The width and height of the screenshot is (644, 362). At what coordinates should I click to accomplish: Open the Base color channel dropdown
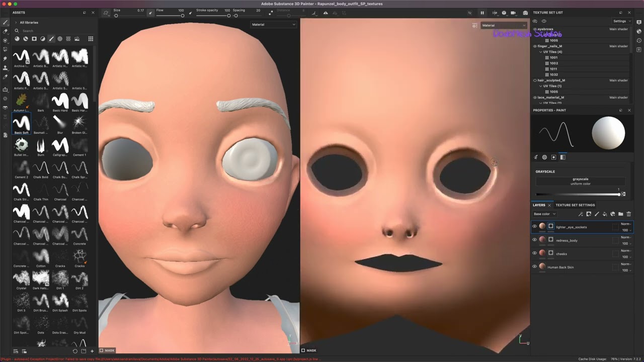click(x=544, y=214)
